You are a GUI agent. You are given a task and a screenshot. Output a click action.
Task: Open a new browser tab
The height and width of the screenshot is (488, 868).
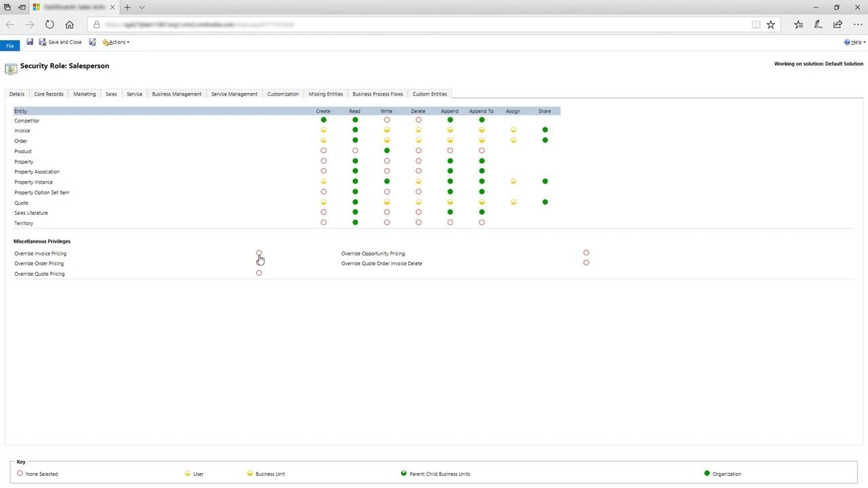(127, 7)
